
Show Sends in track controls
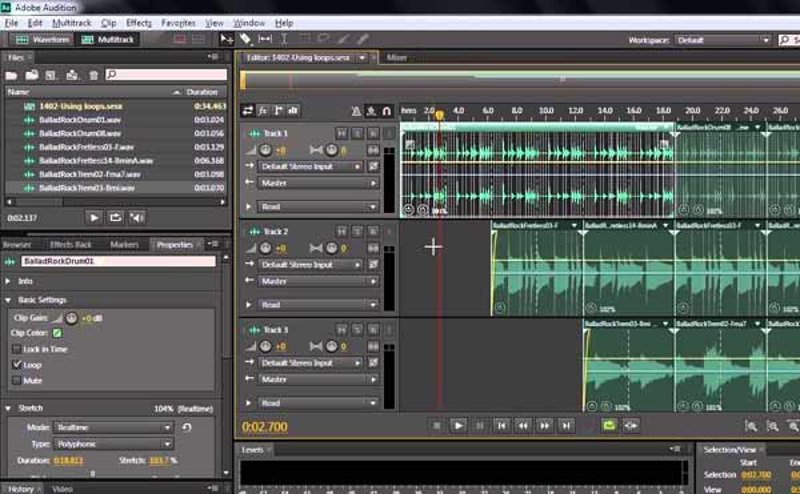(278, 111)
